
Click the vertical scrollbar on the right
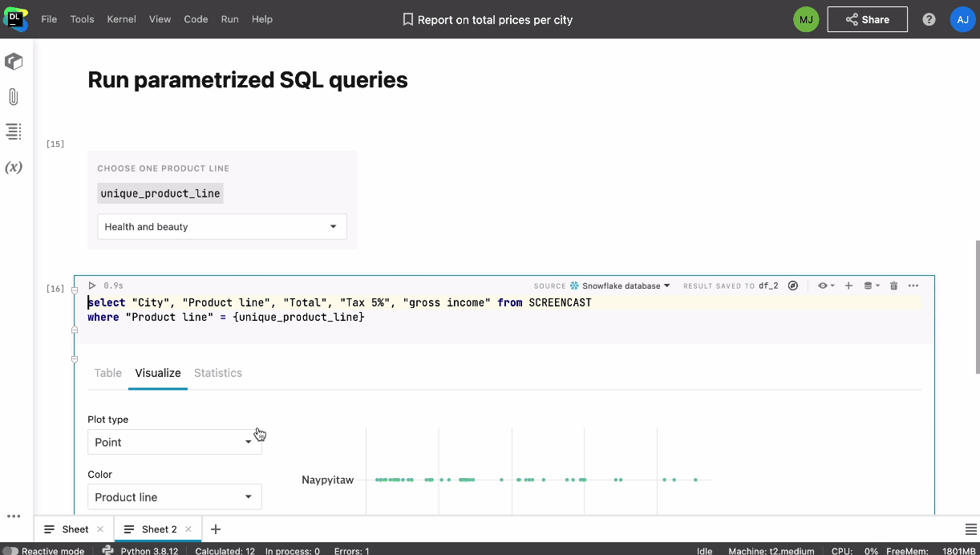tap(975, 305)
